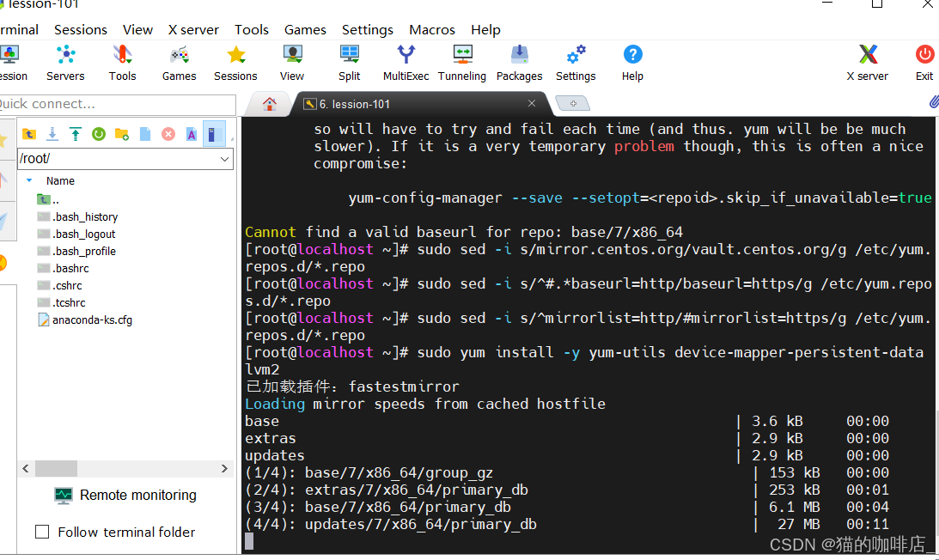The width and height of the screenshot is (939, 560).
Task: Open the Macros menu
Action: 432,29
